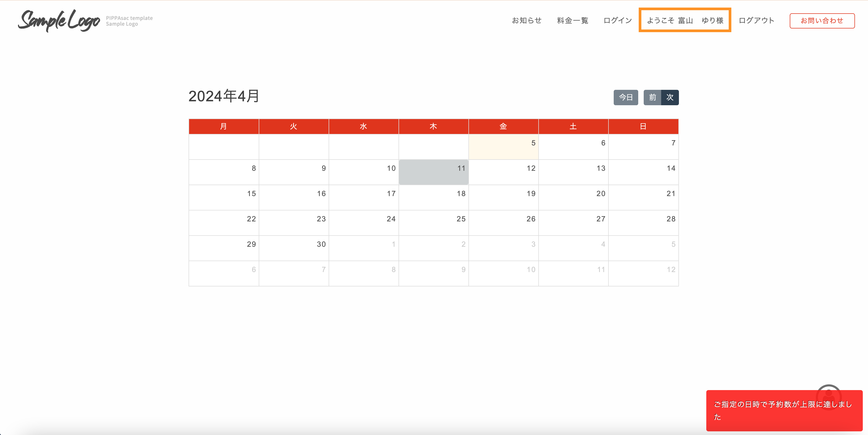Open the お知らせ menu item
Viewport: 868px width, 435px height.
tap(527, 21)
